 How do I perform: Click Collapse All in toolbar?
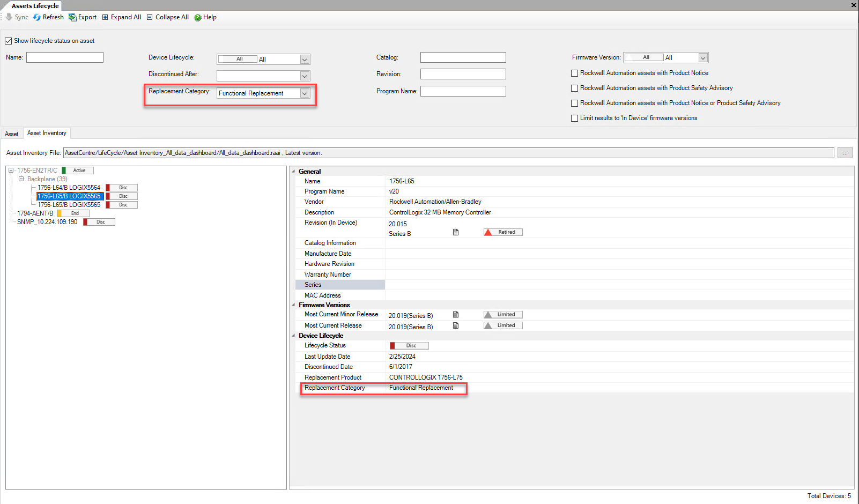168,17
